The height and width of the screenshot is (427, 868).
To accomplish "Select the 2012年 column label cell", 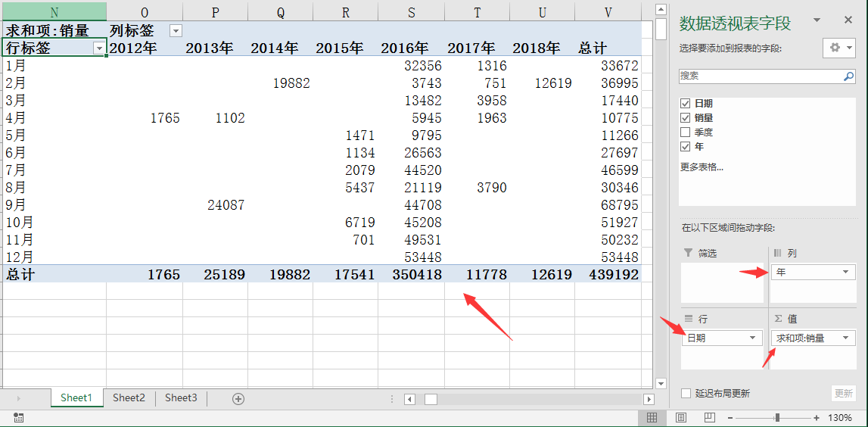I will tap(145, 48).
